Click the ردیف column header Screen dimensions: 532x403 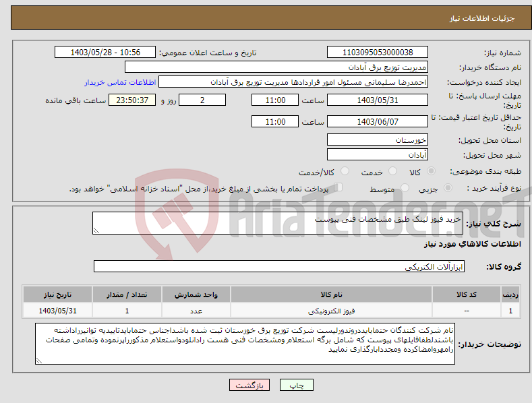tap(510, 294)
